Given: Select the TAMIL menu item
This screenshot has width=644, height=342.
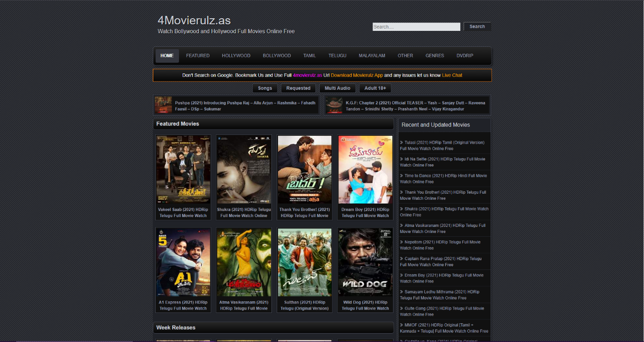Looking at the screenshot, I should click(309, 56).
